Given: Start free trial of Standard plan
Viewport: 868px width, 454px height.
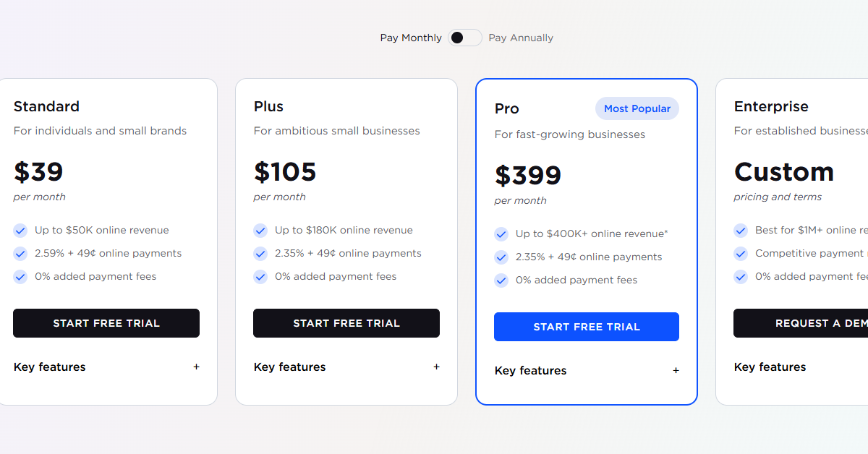Looking at the screenshot, I should coord(106,323).
